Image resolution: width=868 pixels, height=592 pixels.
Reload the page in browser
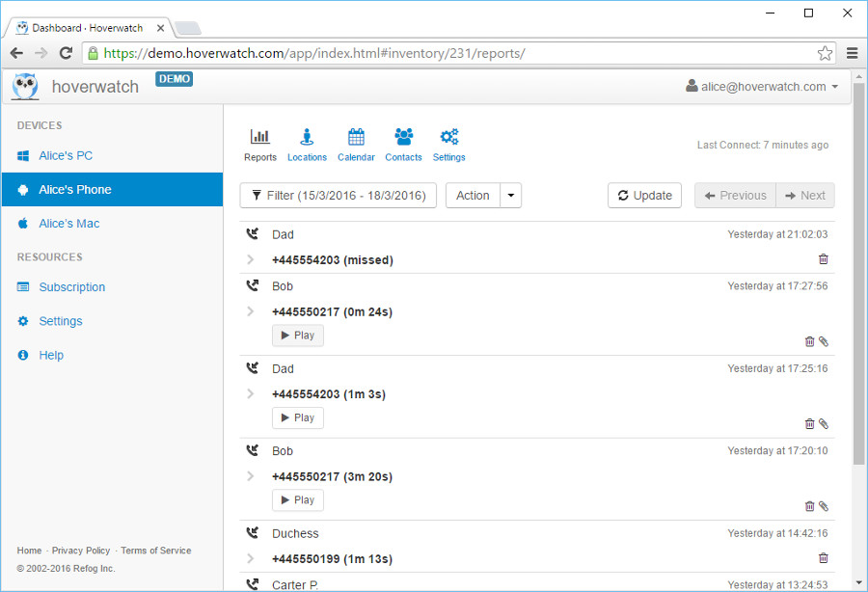click(66, 53)
